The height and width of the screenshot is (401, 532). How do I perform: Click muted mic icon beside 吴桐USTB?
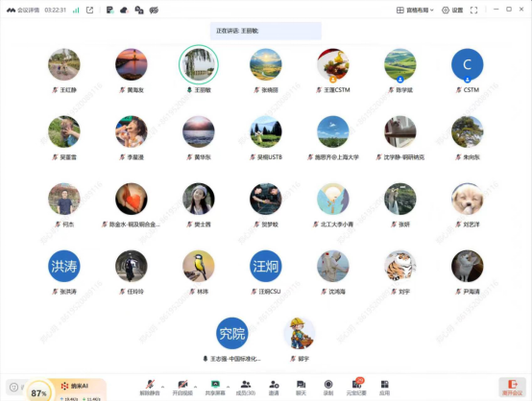pos(253,157)
